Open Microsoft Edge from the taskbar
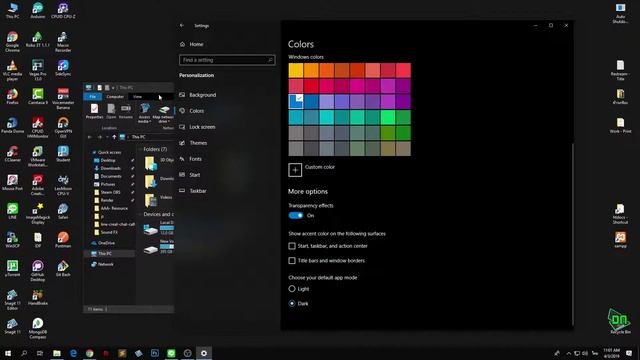Viewport: 640px width, 360px height. click(x=73, y=353)
